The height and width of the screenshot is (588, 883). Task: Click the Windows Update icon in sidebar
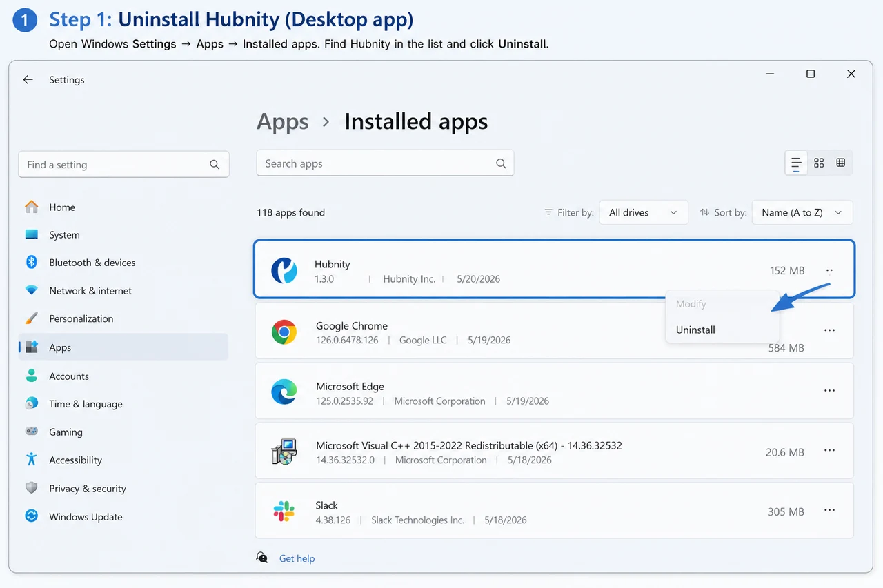click(x=31, y=516)
